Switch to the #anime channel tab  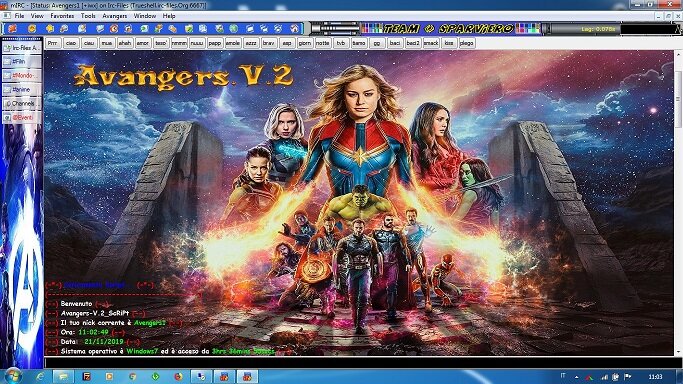click(x=22, y=90)
